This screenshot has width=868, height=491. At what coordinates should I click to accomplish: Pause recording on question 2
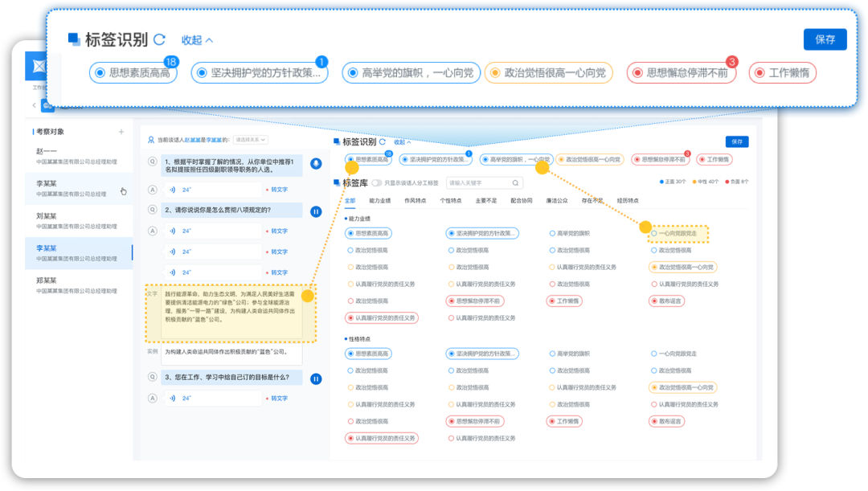pyautogui.click(x=316, y=211)
